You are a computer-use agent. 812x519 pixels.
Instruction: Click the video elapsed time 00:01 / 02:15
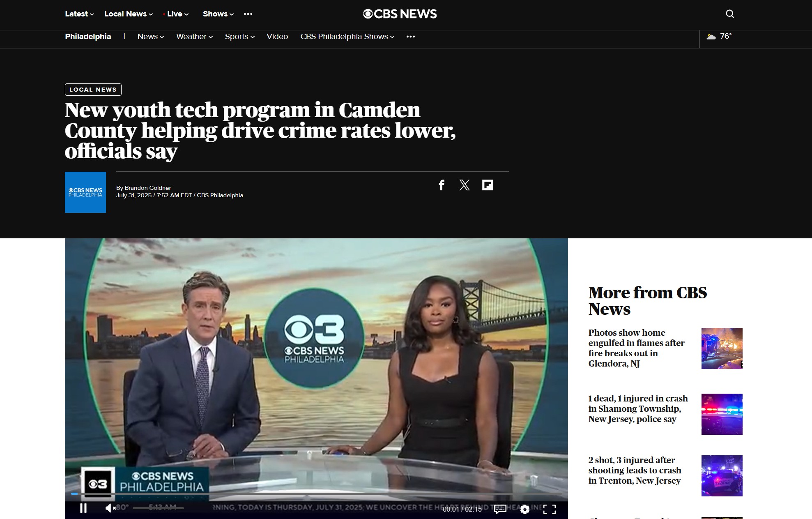(462, 509)
